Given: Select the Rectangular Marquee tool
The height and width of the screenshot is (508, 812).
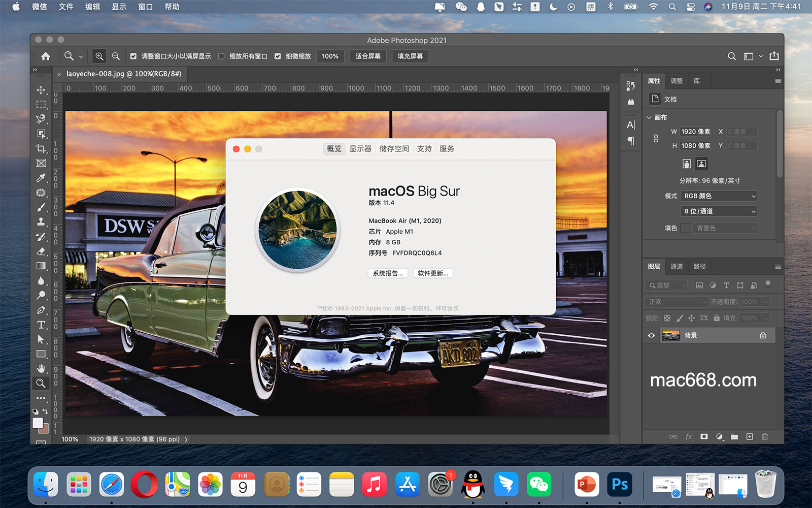Looking at the screenshot, I should pos(41,105).
